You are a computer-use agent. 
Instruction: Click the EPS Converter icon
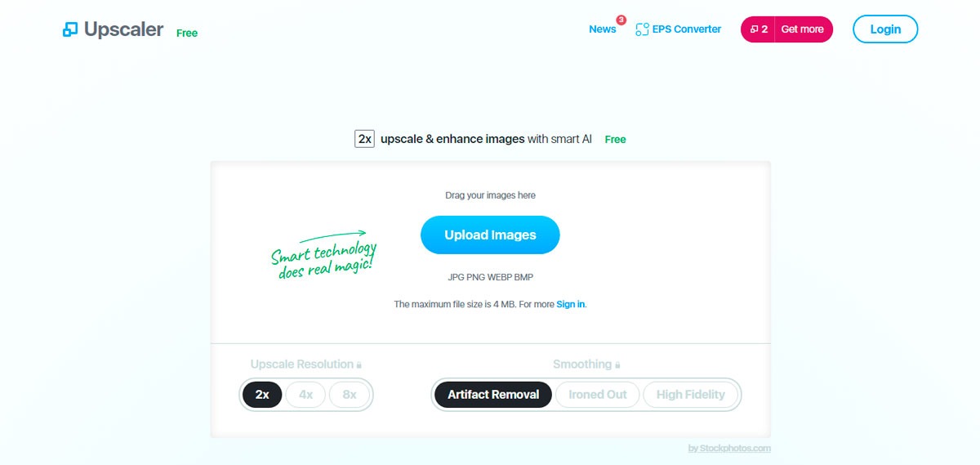(642, 29)
